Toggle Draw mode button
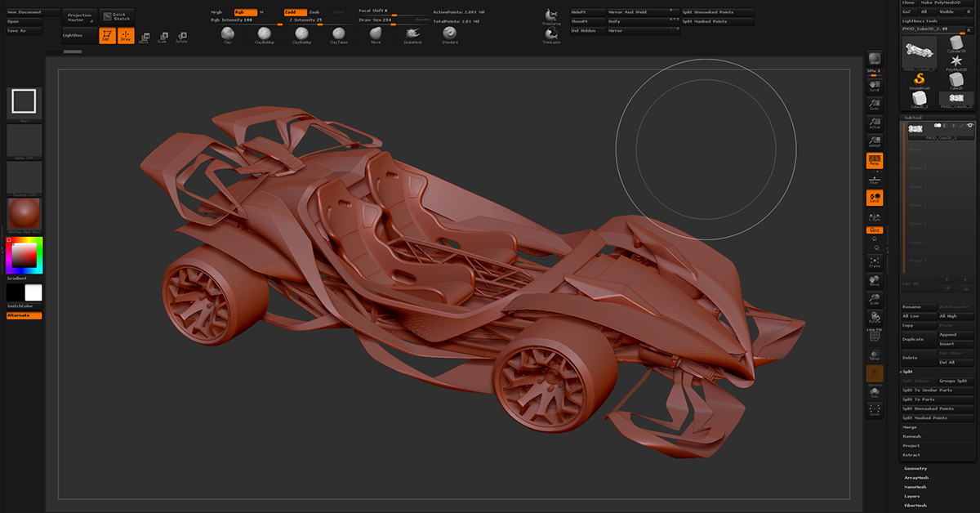Viewport: 980px width, 513px height. point(126,35)
